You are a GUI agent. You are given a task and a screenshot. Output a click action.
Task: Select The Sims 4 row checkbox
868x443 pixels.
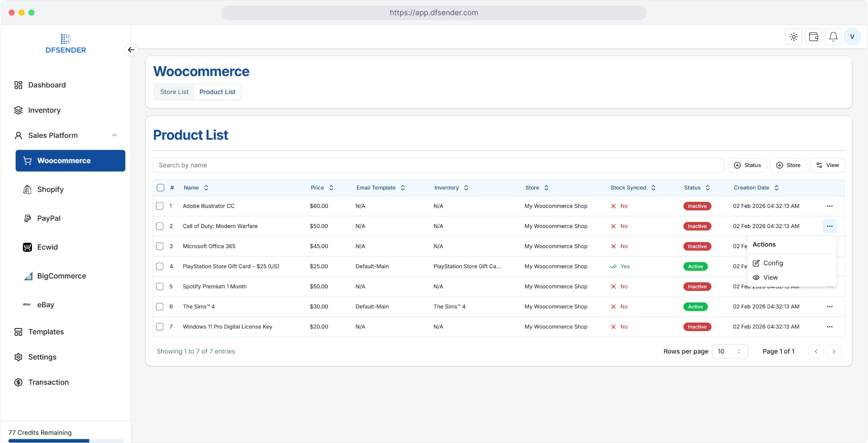click(160, 306)
